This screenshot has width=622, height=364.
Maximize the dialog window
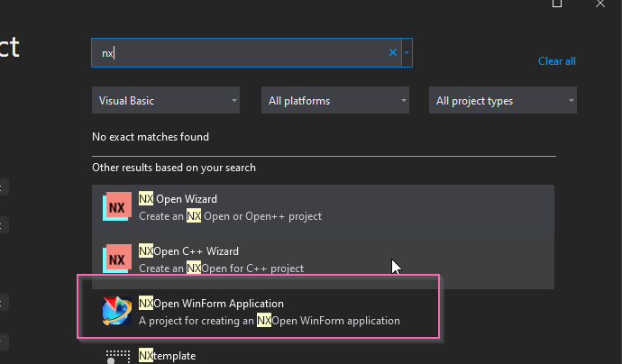557,4
